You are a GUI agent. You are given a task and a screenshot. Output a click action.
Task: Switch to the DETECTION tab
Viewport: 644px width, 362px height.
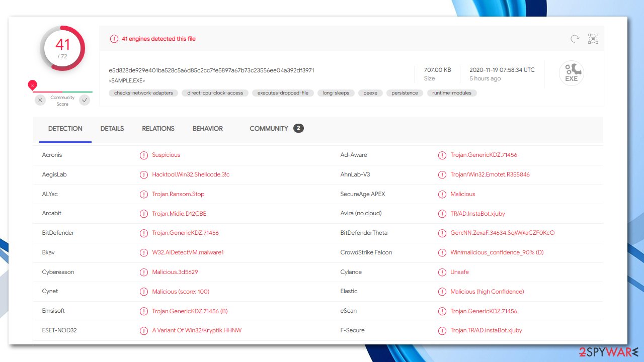coord(65,129)
